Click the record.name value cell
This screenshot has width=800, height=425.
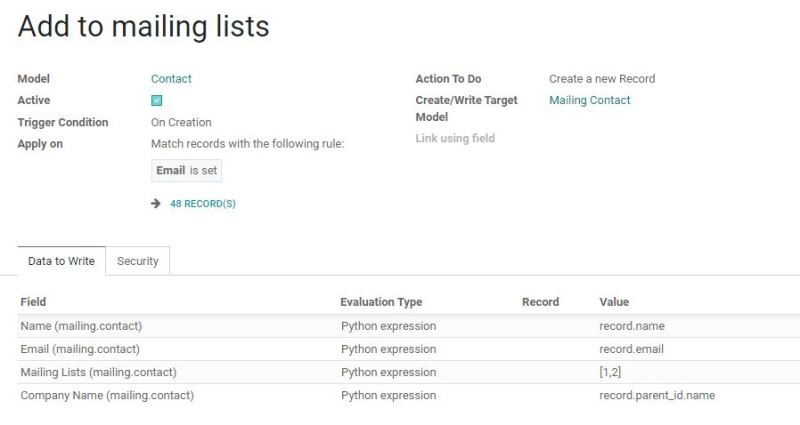tap(632, 326)
